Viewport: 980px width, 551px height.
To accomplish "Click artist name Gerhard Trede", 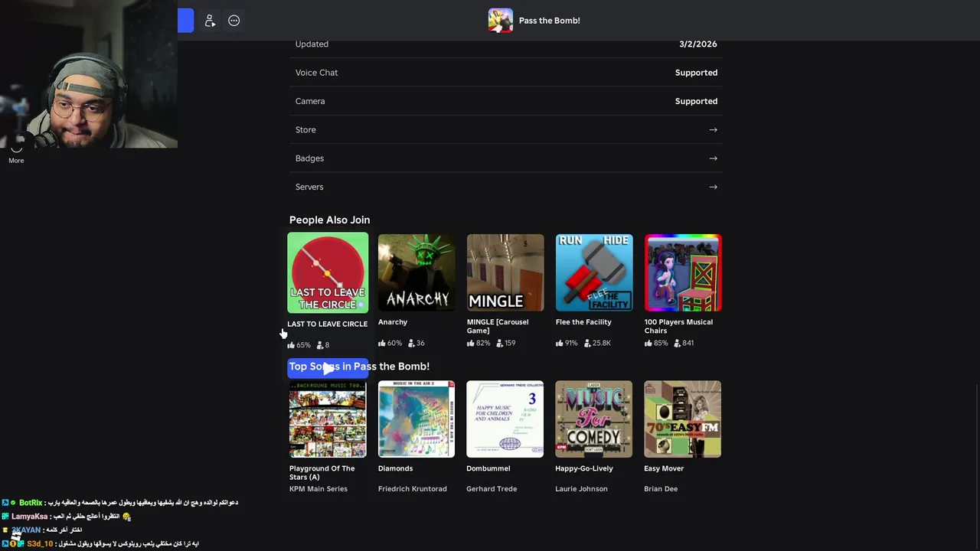I will point(492,489).
